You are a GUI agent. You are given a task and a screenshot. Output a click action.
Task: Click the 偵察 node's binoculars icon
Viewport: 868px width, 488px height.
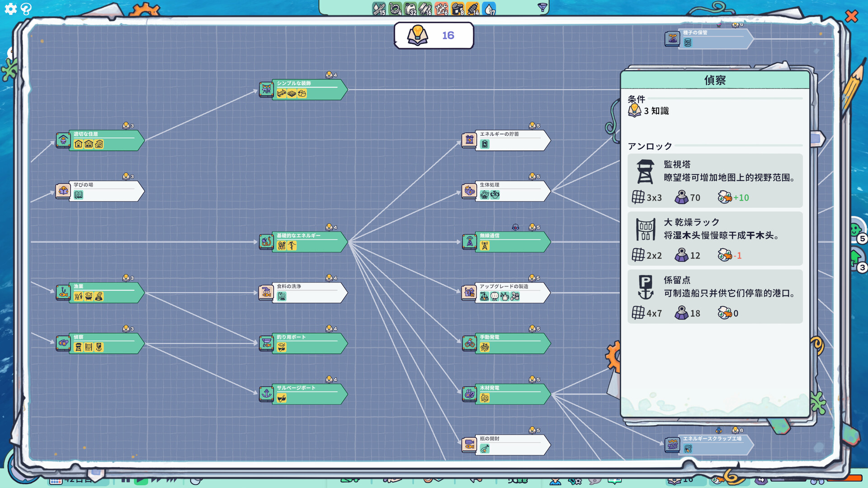point(63,343)
